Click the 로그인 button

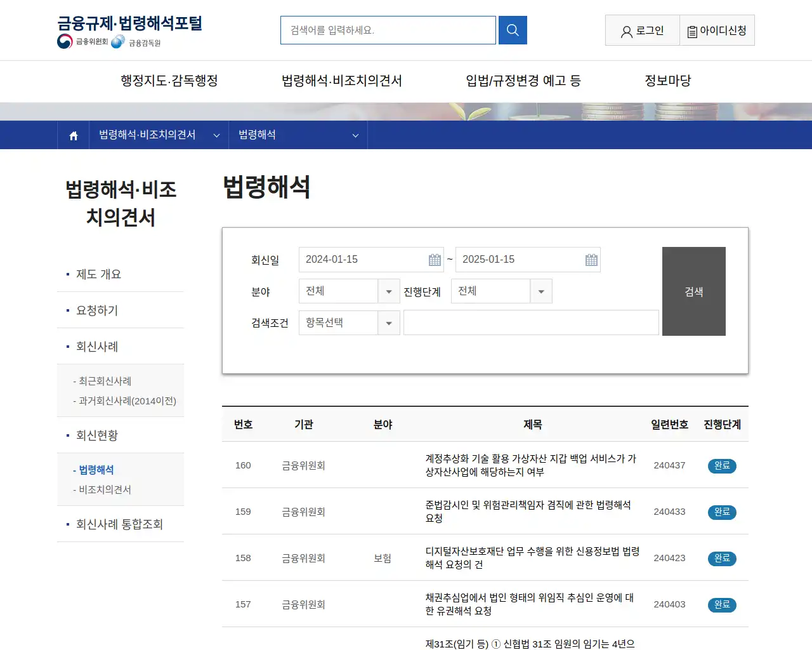pos(643,30)
